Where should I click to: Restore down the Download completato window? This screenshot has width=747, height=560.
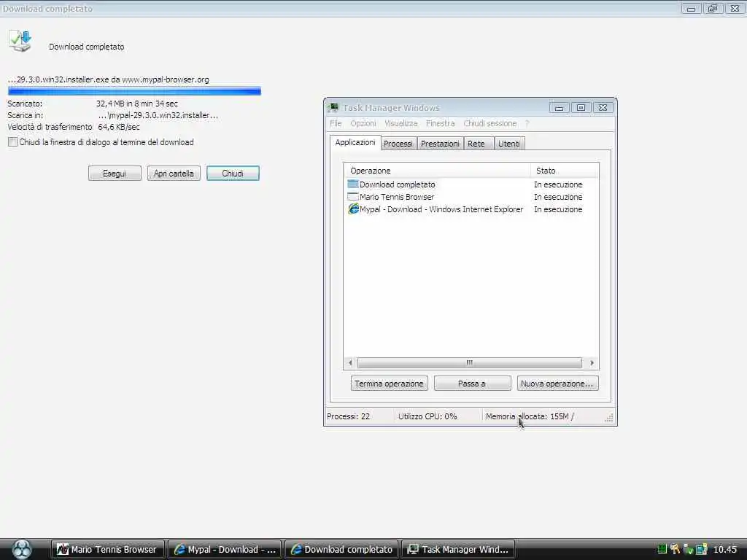pyautogui.click(x=713, y=9)
